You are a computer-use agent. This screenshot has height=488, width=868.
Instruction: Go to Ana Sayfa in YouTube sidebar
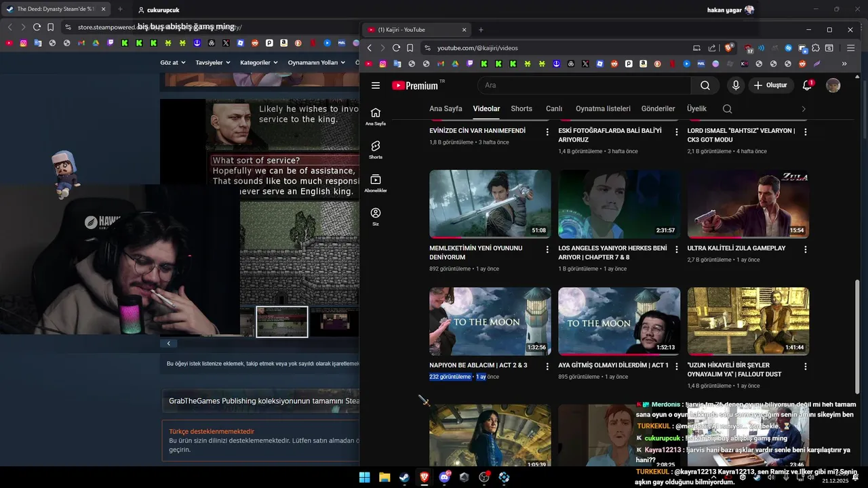[376, 117]
